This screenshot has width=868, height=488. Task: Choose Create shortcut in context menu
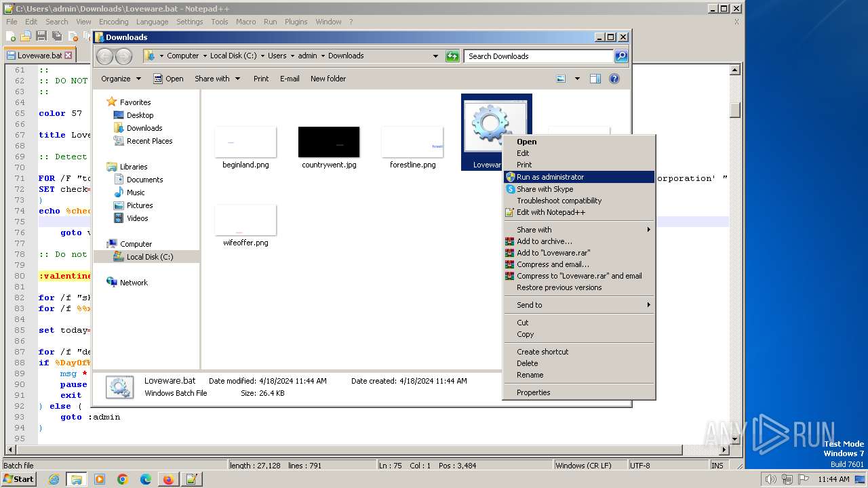click(x=579, y=352)
